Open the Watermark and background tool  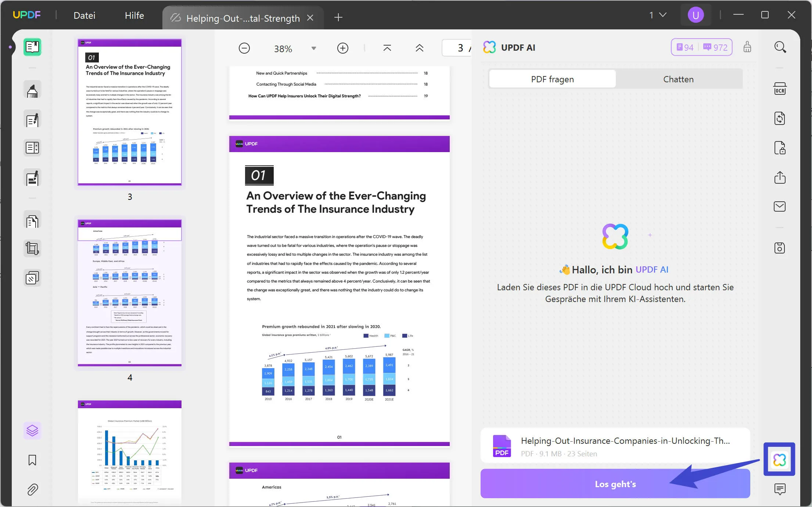point(32,278)
